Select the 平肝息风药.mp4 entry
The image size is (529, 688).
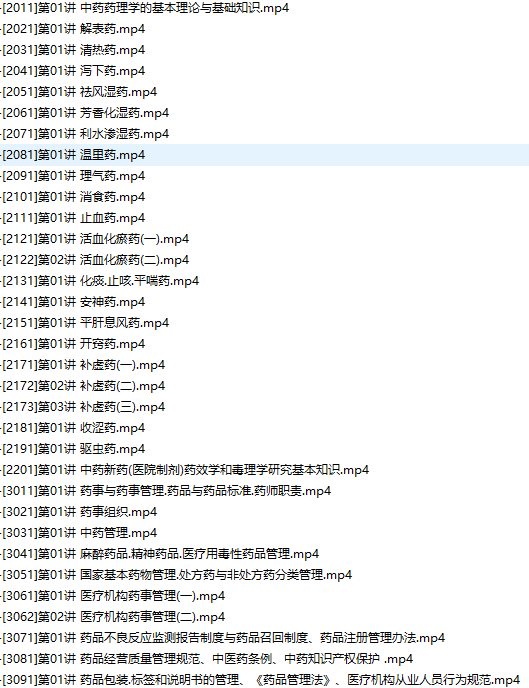(86, 323)
